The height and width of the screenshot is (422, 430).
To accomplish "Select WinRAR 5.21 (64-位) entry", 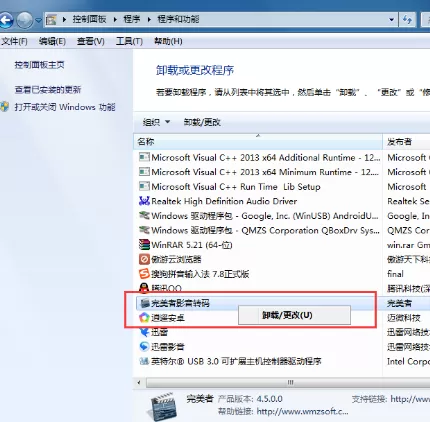I will pyautogui.click(x=192, y=245).
